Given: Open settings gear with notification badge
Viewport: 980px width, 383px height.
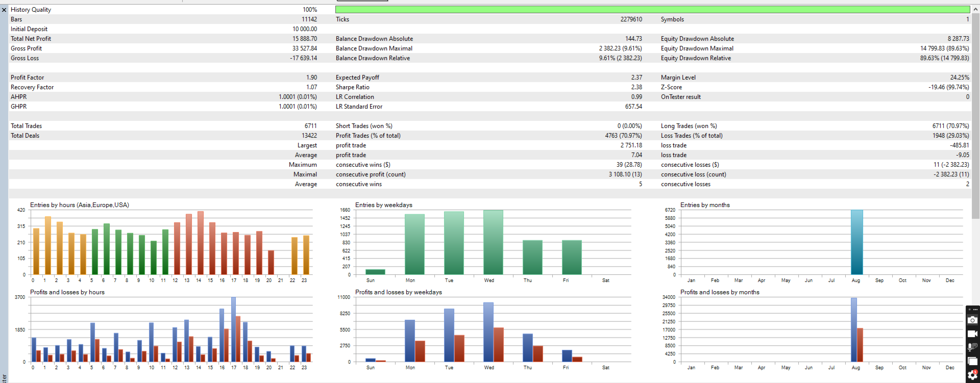Looking at the screenshot, I should tap(972, 375).
